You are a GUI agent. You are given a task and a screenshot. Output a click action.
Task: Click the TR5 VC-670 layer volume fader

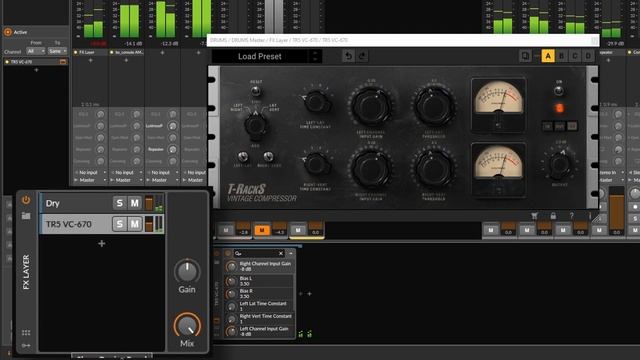point(149,224)
